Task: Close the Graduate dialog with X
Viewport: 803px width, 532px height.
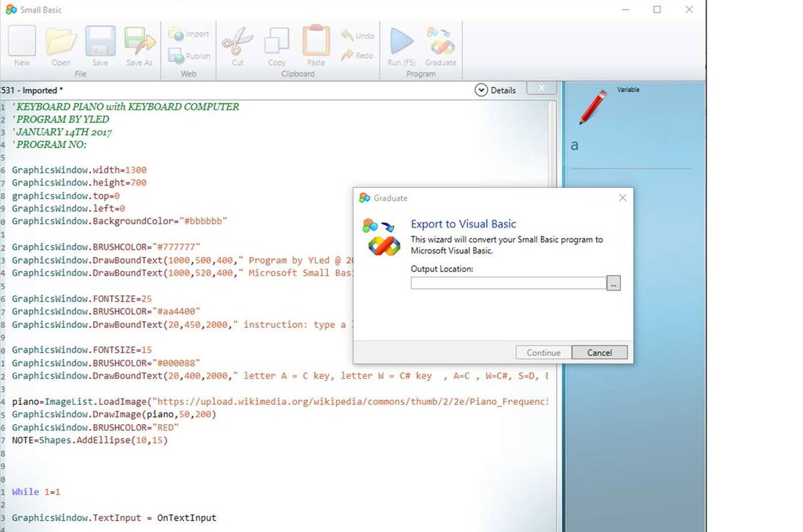Action: pyautogui.click(x=622, y=197)
